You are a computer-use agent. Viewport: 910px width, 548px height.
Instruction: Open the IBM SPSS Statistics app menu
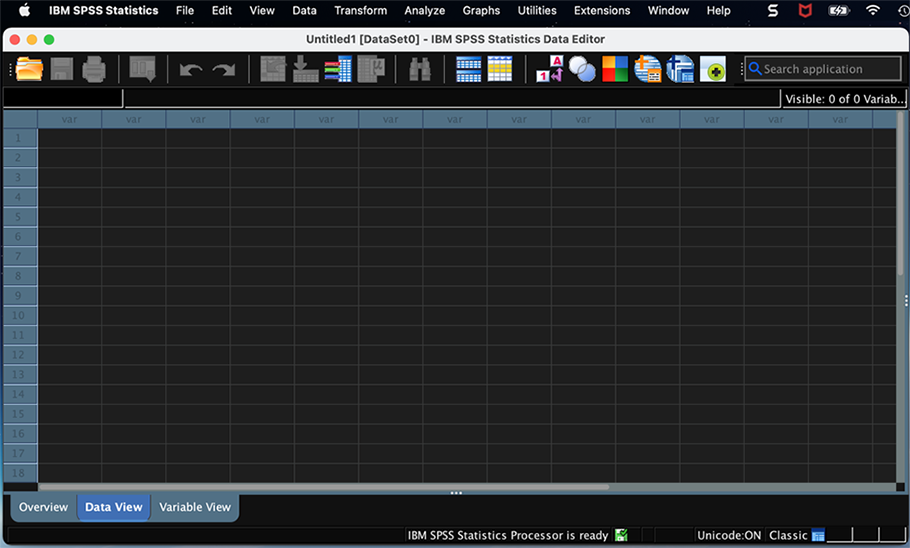(x=103, y=10)
